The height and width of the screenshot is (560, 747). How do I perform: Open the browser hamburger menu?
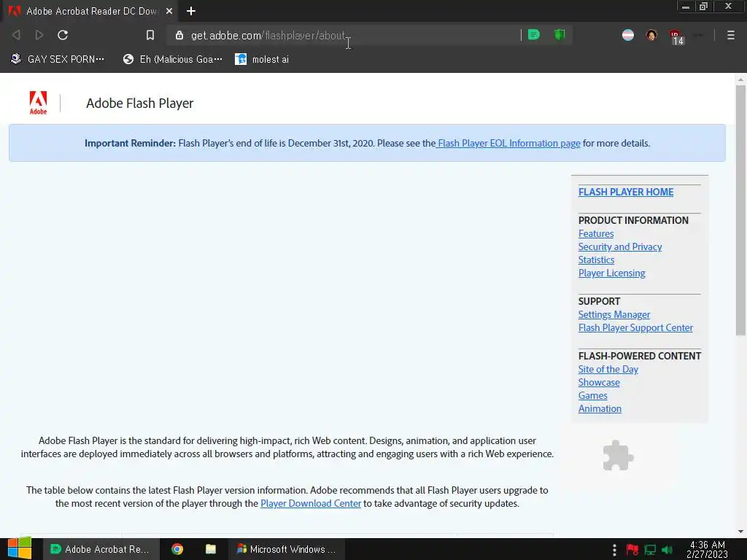pyautogui.click(x=731, y=35)
